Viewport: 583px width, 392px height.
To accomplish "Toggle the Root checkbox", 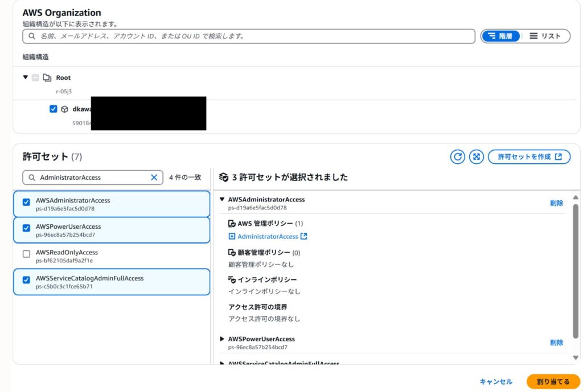I will point(35,77).
